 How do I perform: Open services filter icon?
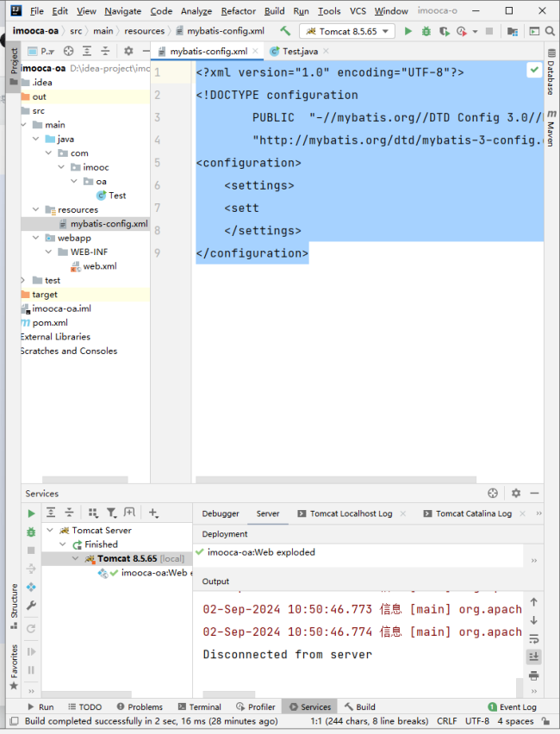coord(111,513)
